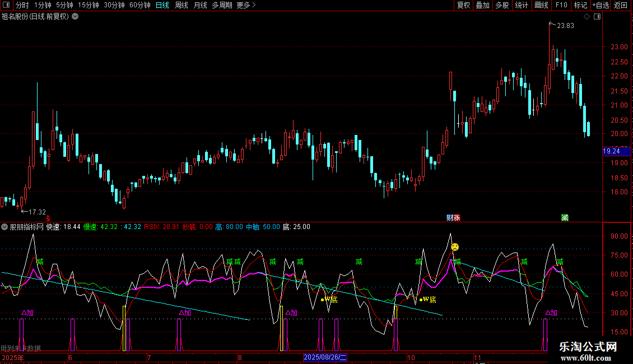Viewport: 633px width, 364px height.
Task: Click the 2025/08/26 date marker on timeline
Action: [325, 357]
